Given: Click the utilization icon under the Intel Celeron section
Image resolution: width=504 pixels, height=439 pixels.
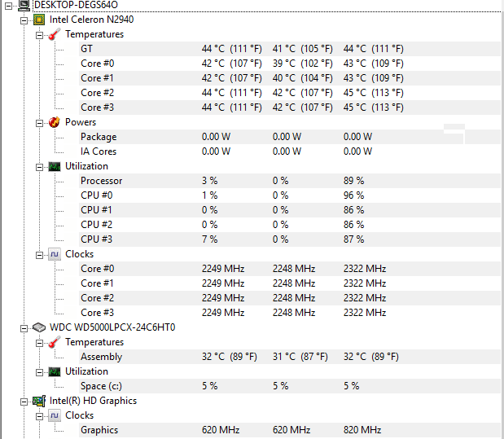Looking at the screenshot, I should click(55, 166).
